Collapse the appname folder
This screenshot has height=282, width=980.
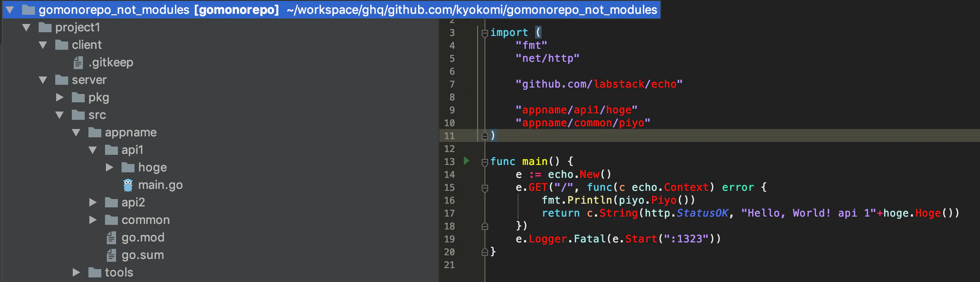point(76,133)
